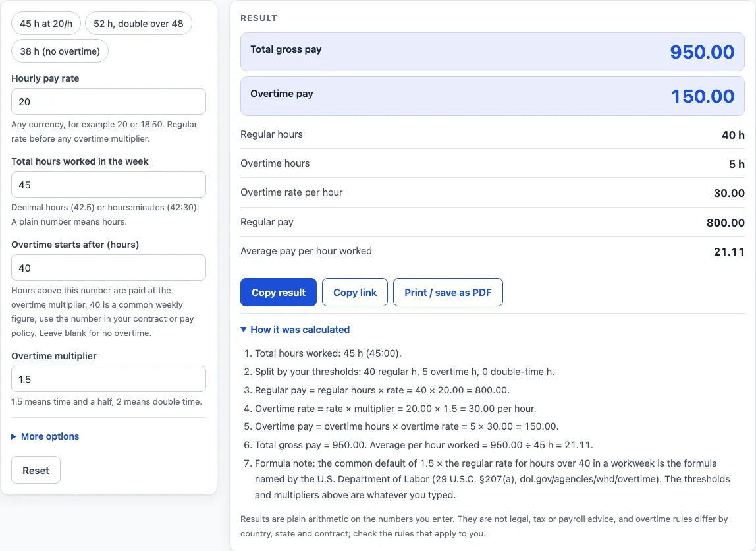Click the Total hours worked input

pos(109,185)
